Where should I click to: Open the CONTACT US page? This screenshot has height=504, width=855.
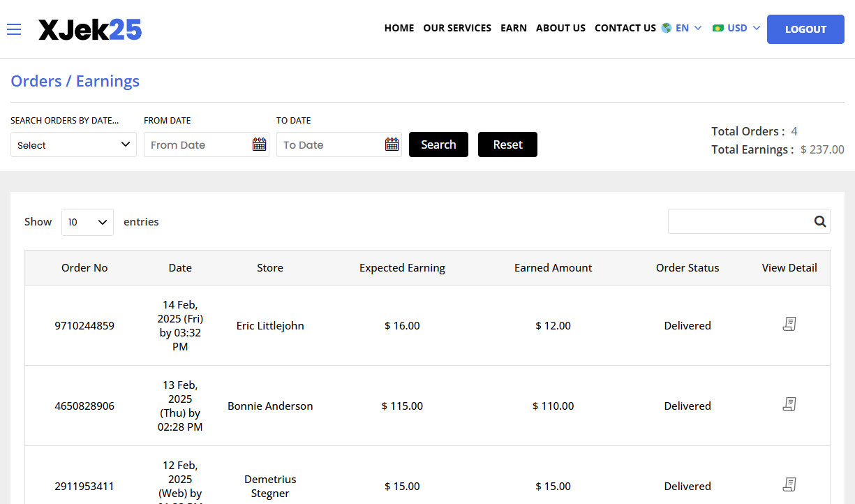click(x=625, y=28)
